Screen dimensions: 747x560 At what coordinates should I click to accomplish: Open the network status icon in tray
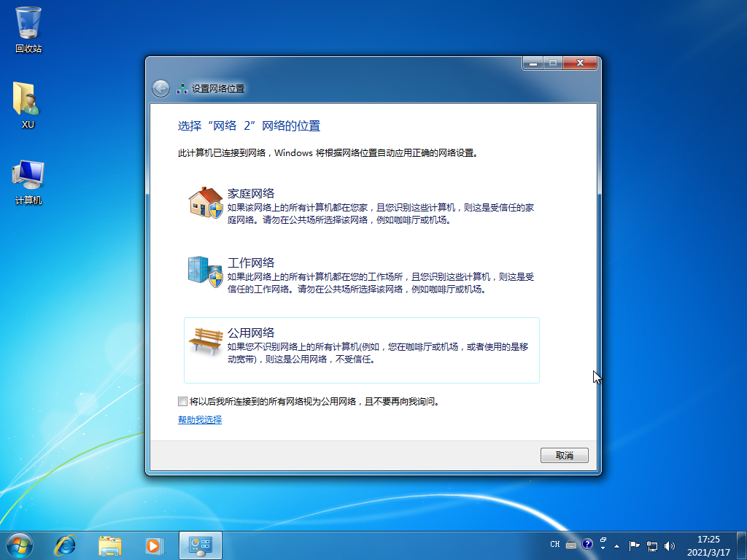coord(652,545)
